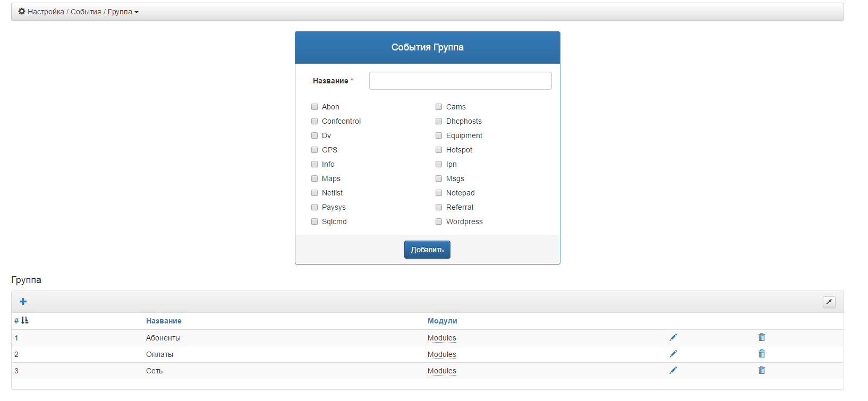Screen dimensions: 868x401
Task: Sort by the Название column header
Action: tap(164, 321)
